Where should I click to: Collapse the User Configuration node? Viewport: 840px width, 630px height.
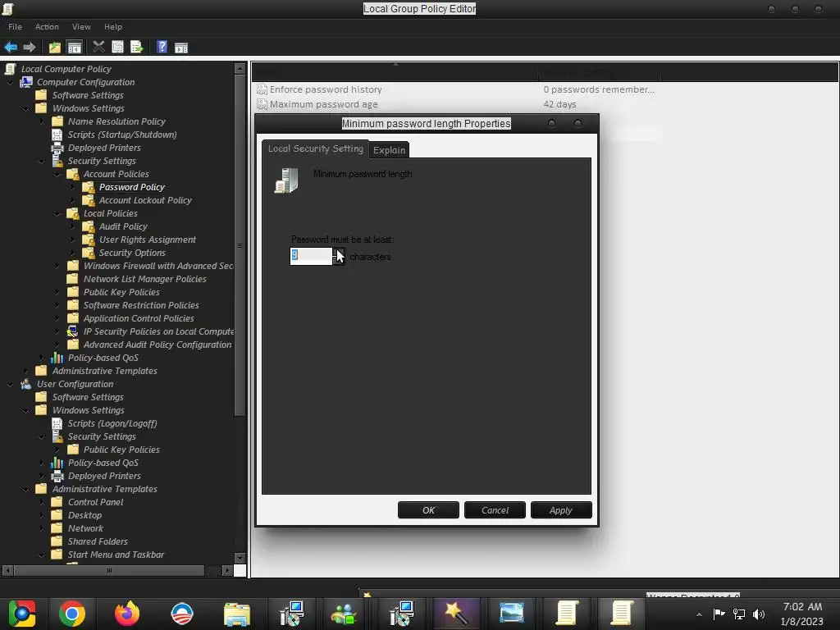click(10, 385)
